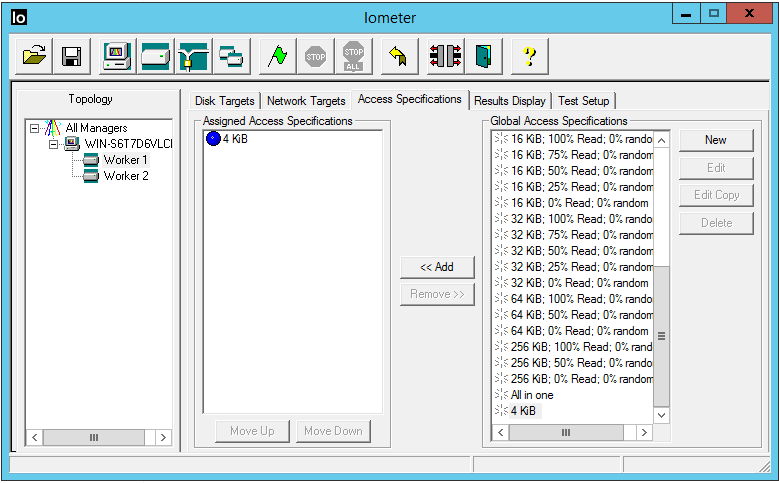
Task: Save the test configuration file
Action: click(72, 56)
